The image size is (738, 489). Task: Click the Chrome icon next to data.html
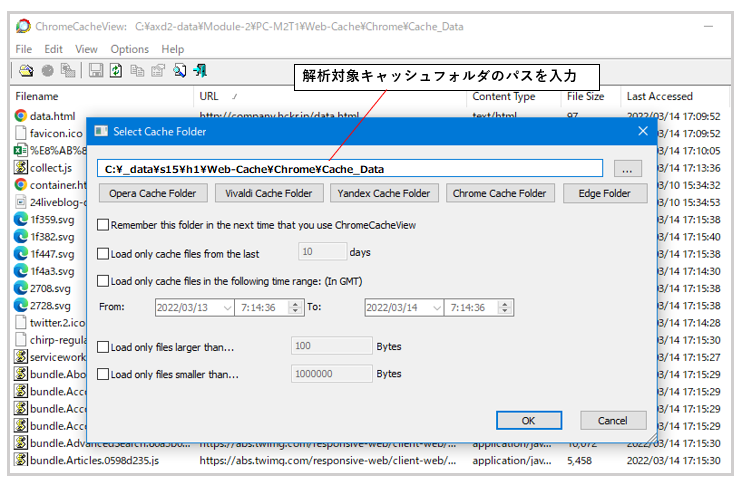(20, 116)
